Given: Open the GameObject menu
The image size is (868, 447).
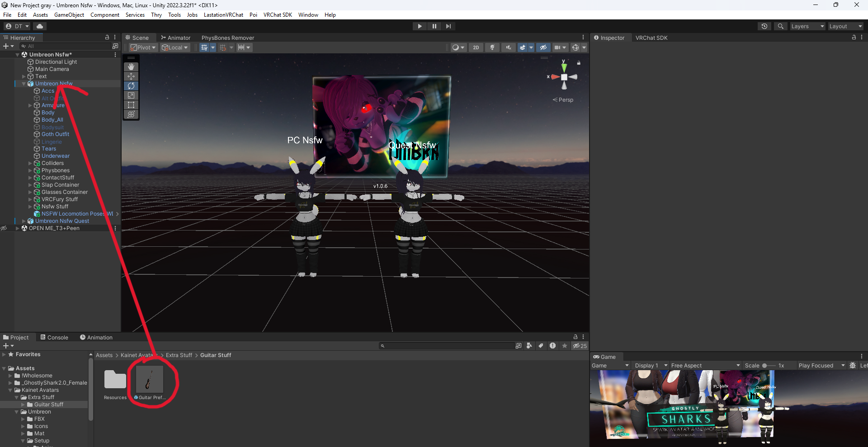Looking at the screenshot, I should (x=69, y=15).
